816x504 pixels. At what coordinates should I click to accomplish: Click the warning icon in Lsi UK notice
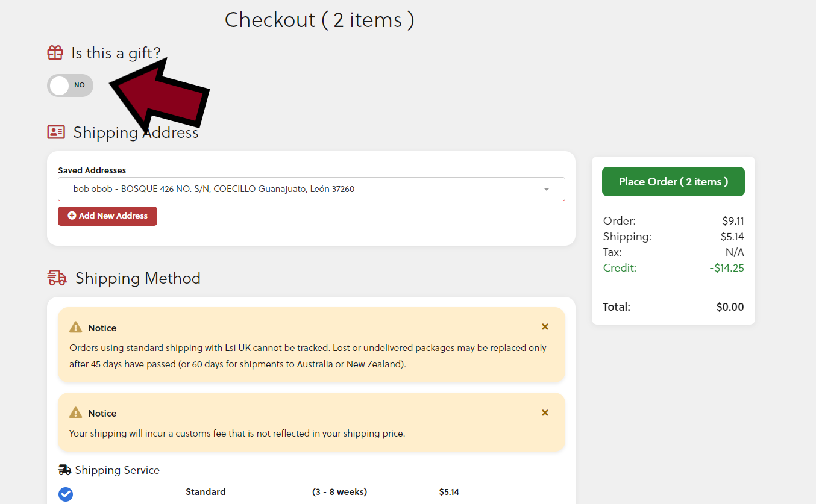pos(75,328)
